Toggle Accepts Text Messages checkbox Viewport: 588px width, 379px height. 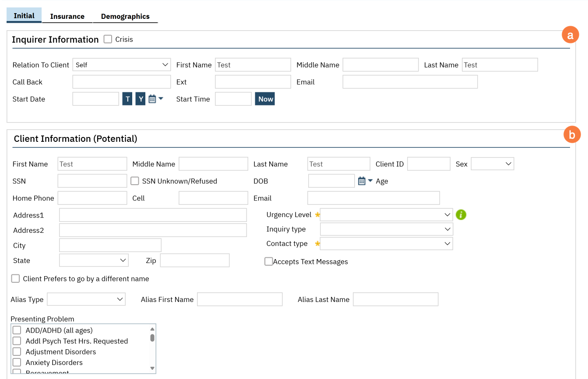[268, 262]
